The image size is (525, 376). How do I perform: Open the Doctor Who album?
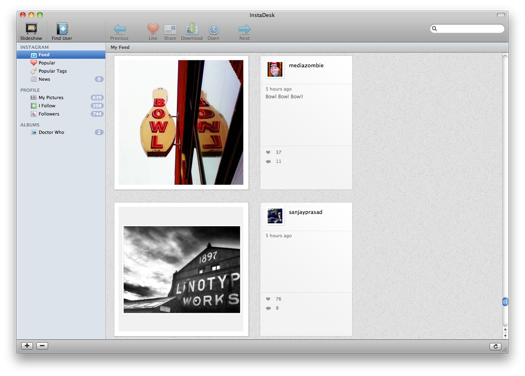coord(61,132)
